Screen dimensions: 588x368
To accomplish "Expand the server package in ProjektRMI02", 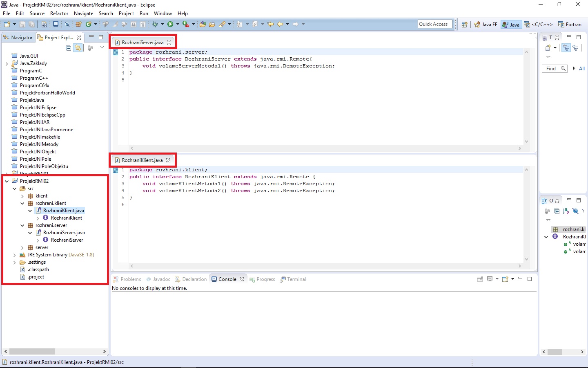I will (22, 247).
